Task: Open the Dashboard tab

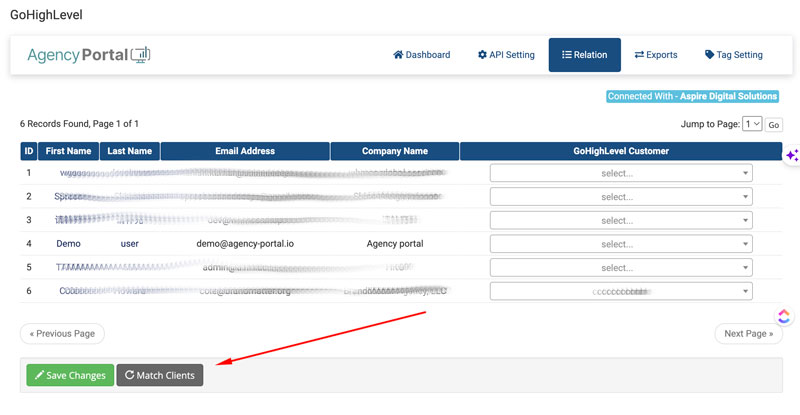Action: 421,55
